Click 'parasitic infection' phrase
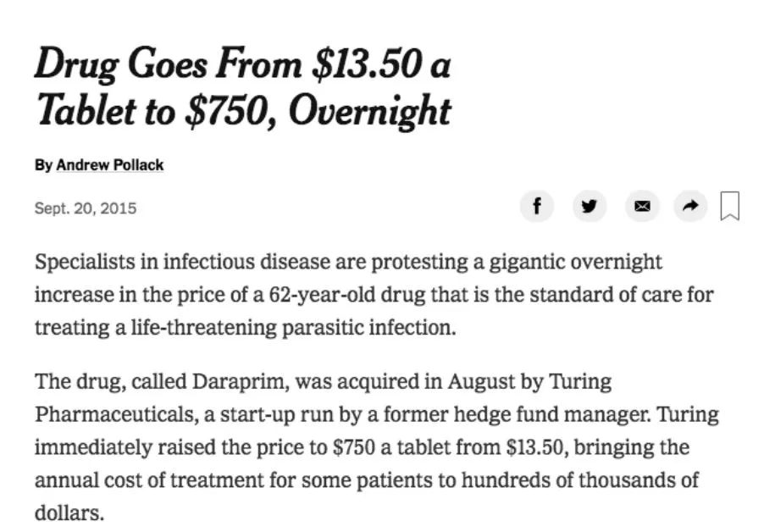 (368, 328)
